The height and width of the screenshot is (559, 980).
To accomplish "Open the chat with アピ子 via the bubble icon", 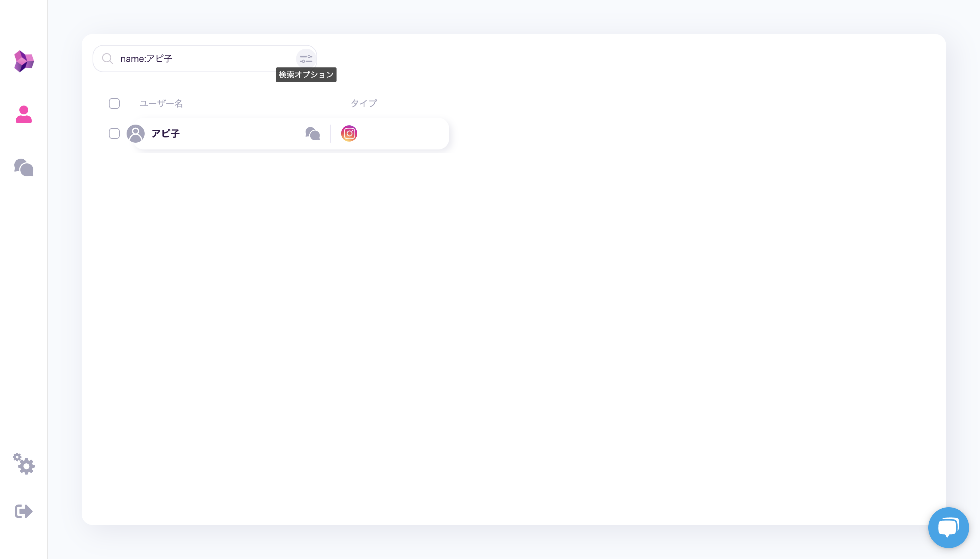I will 313,133.
